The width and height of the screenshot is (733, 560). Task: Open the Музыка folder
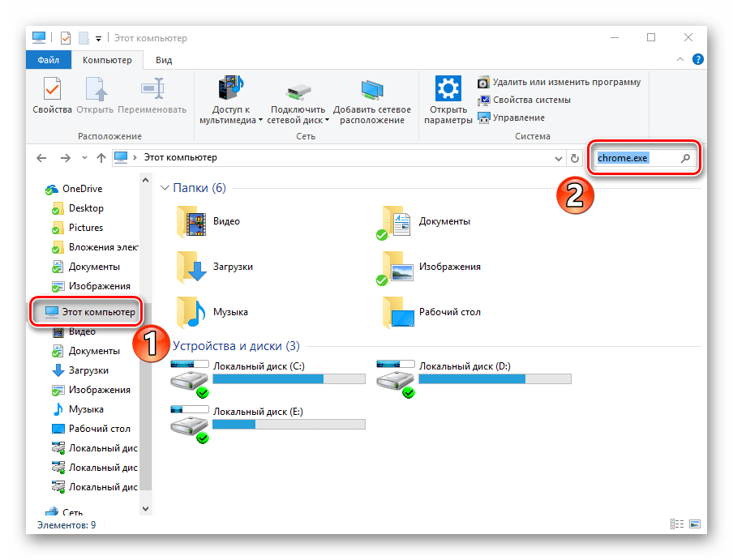coord(193,311)
